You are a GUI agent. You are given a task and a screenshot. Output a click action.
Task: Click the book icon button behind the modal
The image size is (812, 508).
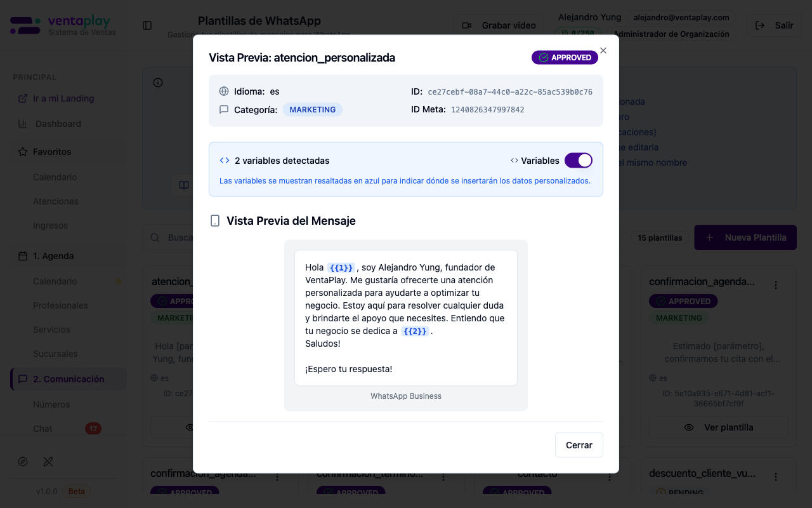click(183, 185)
